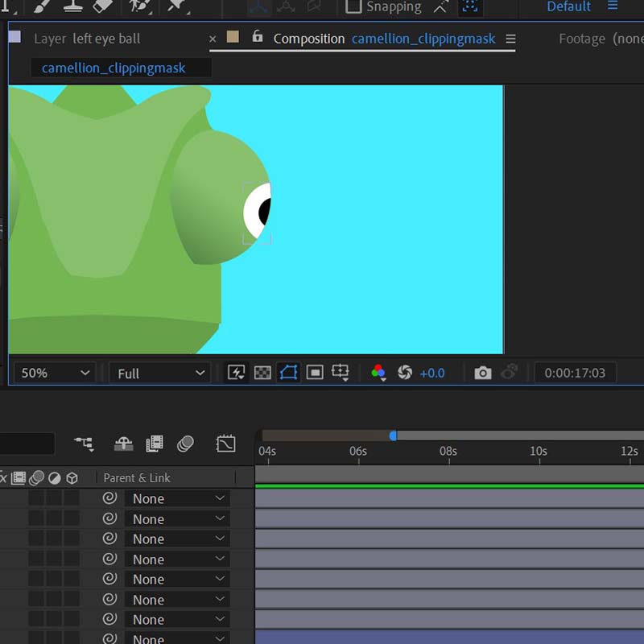Enable the Snapping checkbox
This screenshot has height=644, width=644.
tap(353, 7)
